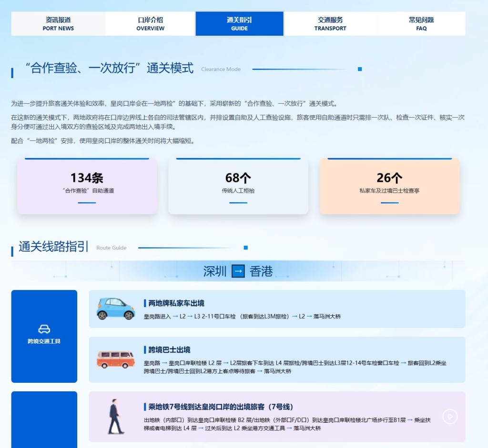Screen dimensions: 488x448
Task: Click the bus route text starting 皇岗路 → 皇岗口岸联检楼
Action: [x=295, y=367]
